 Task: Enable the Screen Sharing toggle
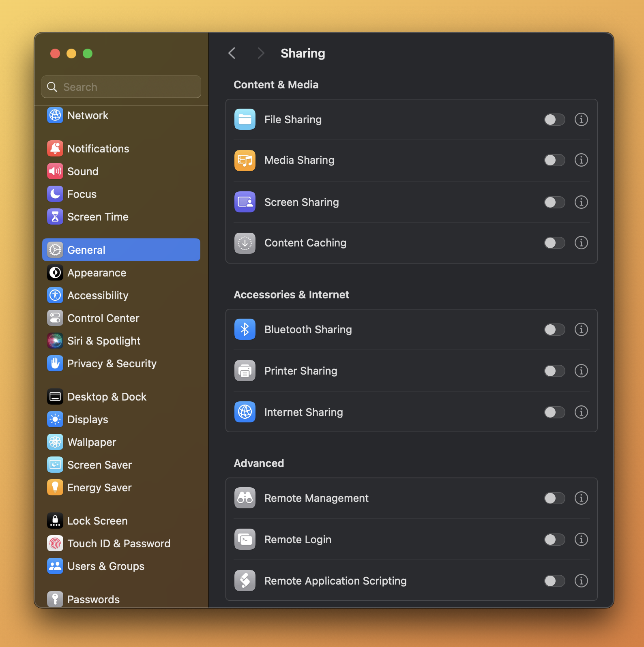coord(554,202)
